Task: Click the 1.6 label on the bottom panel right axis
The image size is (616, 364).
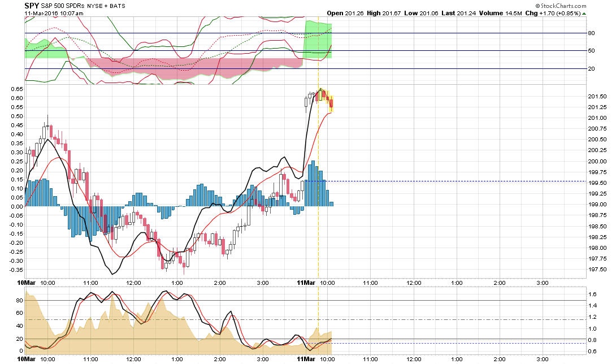Action: [592, 294]
